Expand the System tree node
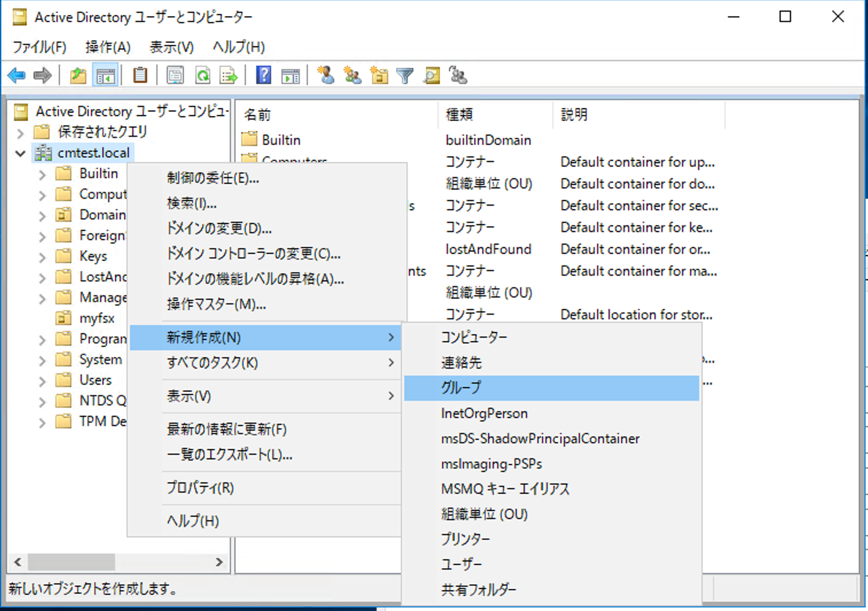The image size is (868, 611). 42,361
